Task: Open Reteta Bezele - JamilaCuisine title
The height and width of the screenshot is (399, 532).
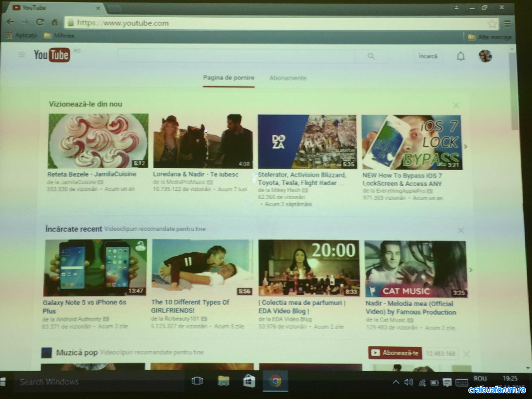Action: coord(92,174)
